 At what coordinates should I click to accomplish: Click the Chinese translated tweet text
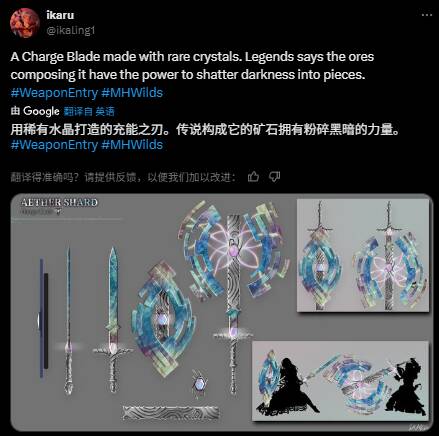pos(205,129)
